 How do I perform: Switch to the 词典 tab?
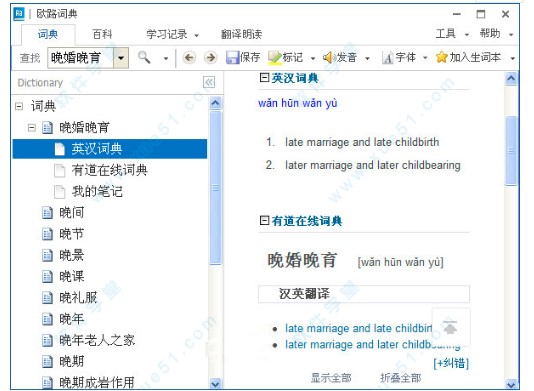(48, 34)
